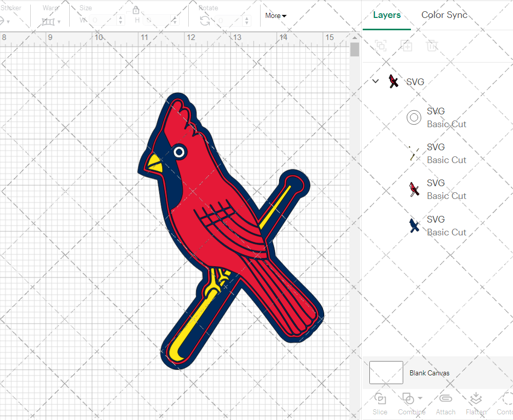Click the canvas vertical scrollbar thumb
The image size is (513, 420).
pyautogui.click(x=354, y=50)
